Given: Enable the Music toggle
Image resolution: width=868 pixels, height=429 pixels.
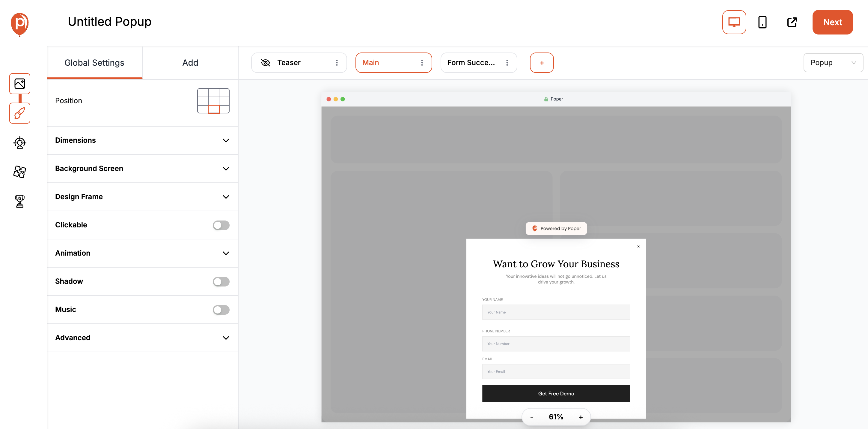Looking at the screenshot, I should [x=221, y=310].
